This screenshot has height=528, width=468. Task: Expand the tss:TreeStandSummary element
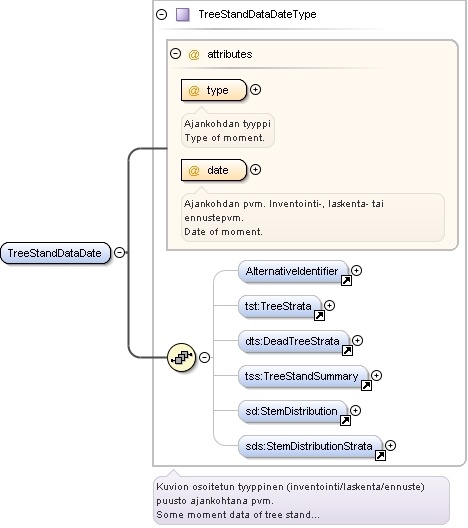pyautogui.click(x=376, y=375)
